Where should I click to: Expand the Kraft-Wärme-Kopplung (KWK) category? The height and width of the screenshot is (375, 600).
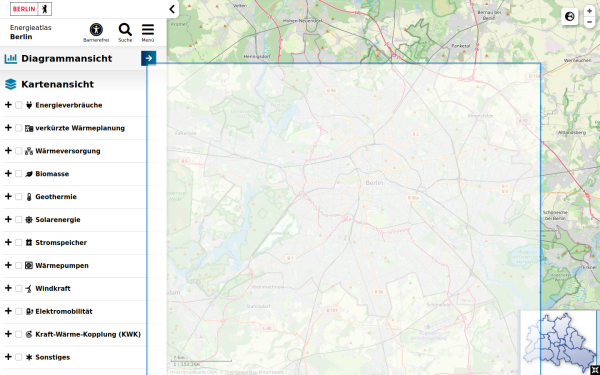point(8,334)
